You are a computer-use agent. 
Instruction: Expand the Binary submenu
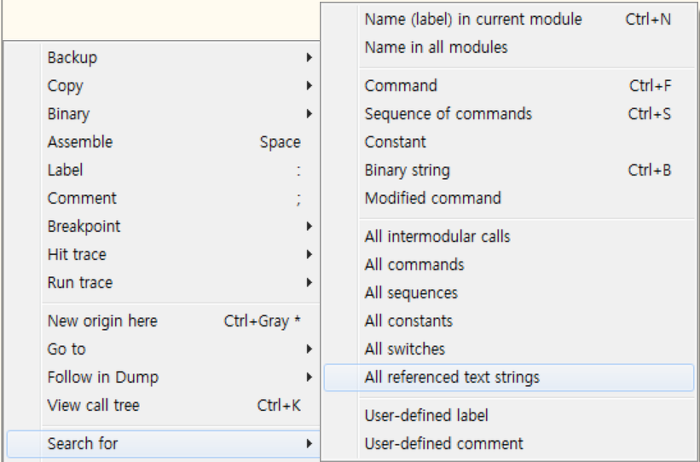(163, 114)
